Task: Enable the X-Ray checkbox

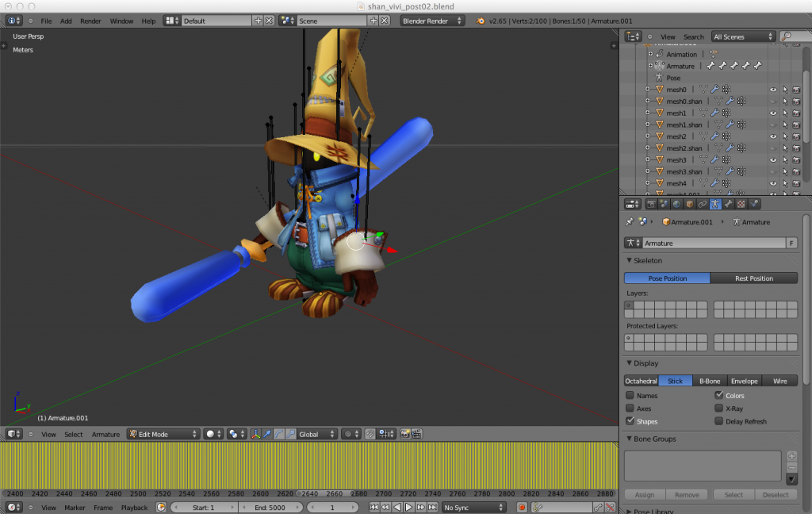Action: click(x=718, y=408)
